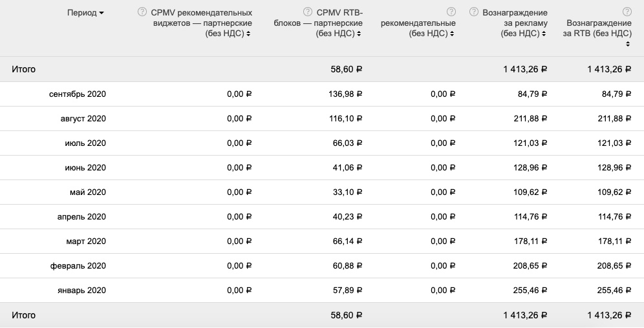Viewport: 644px width, 328px height.
Task: Show help tooltip for Вознаграждение за рекламу
Action: (476, 12)
